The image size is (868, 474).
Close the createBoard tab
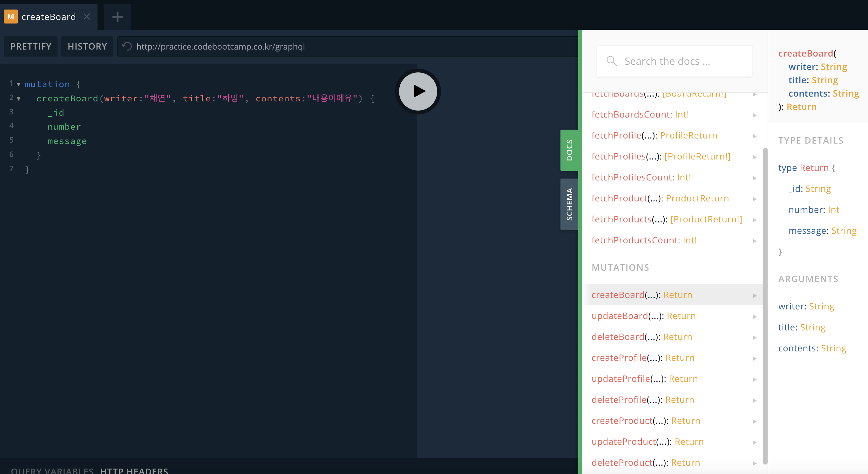click(87, 17)
